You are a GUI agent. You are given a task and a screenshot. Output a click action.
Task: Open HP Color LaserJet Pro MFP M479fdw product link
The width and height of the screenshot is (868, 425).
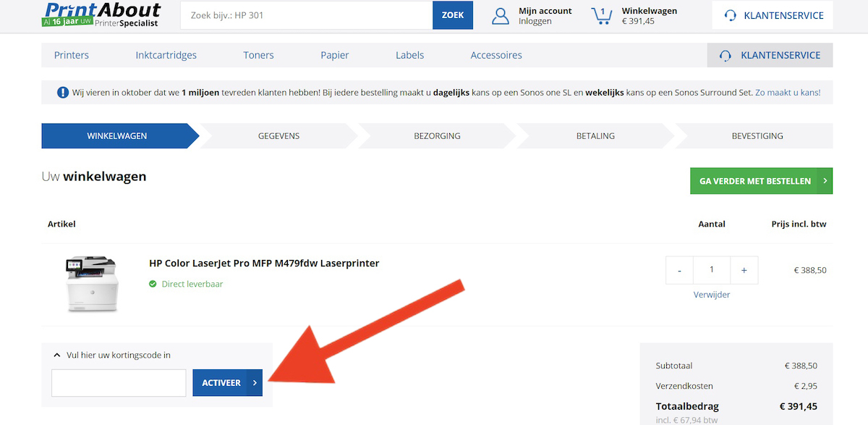[264, 263]
